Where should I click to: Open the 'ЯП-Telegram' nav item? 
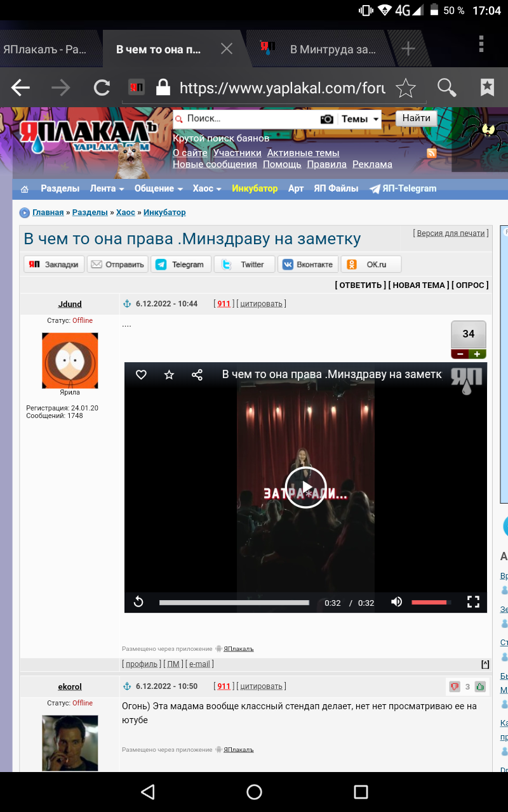point(403,188)
